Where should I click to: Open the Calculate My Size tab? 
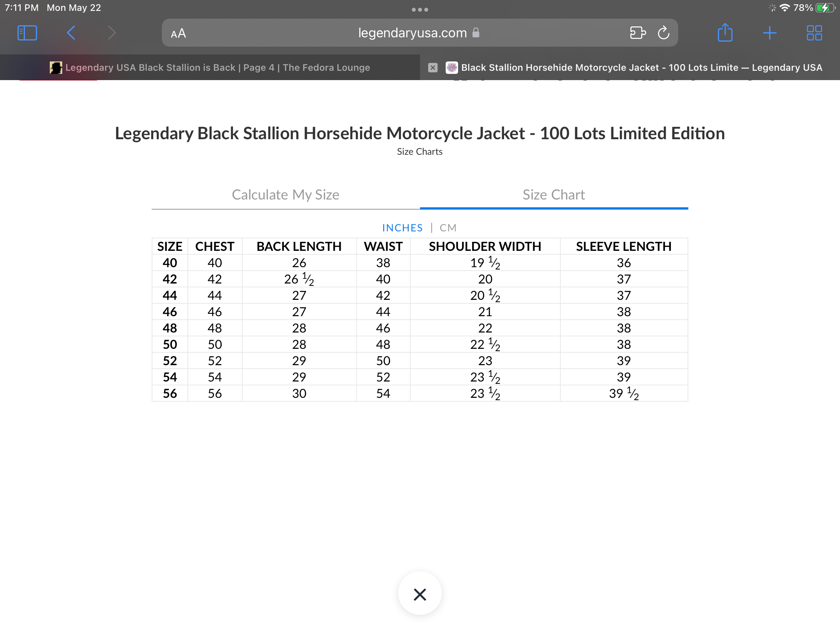tap(286, 195)
